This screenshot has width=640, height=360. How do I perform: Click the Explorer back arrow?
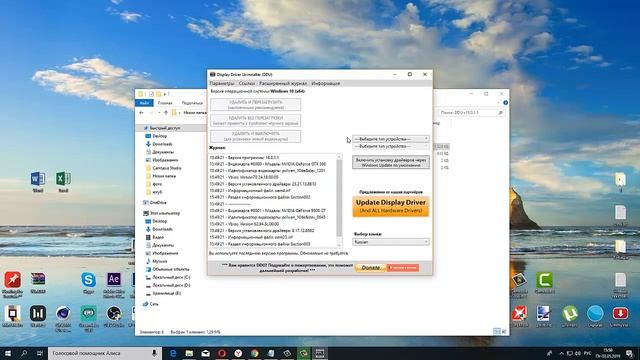(x=142, y=113)
